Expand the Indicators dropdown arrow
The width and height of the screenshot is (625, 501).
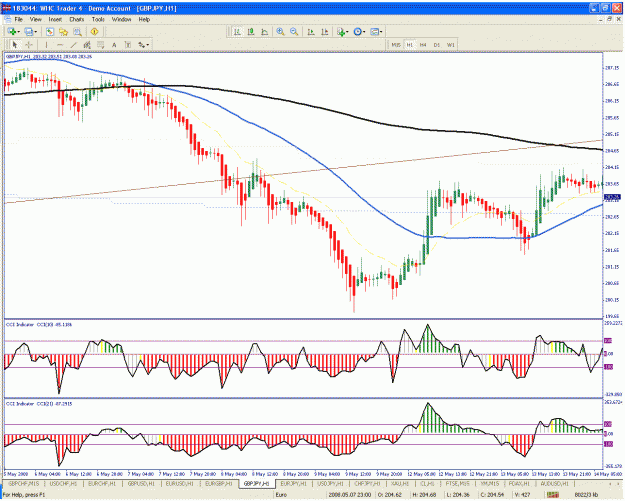347,32
